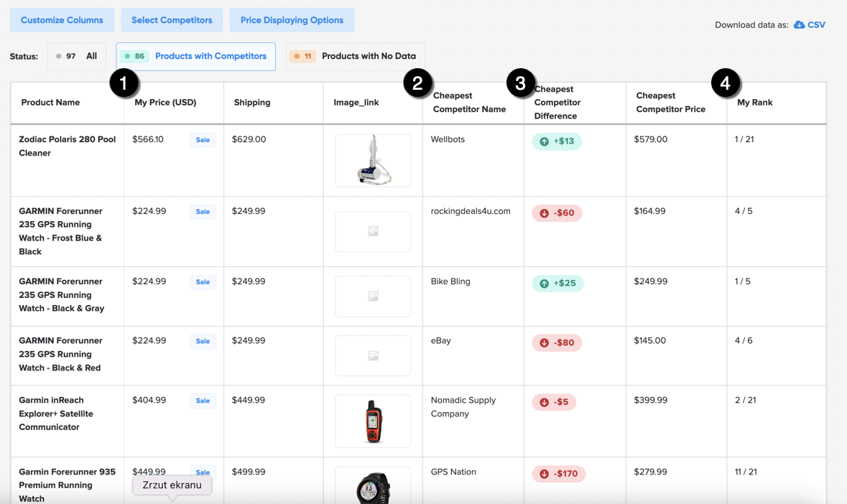Select Garmin inReach Explorer+ Satellite Communicator name
The image size is (847, 504).
tap(56, 414)
